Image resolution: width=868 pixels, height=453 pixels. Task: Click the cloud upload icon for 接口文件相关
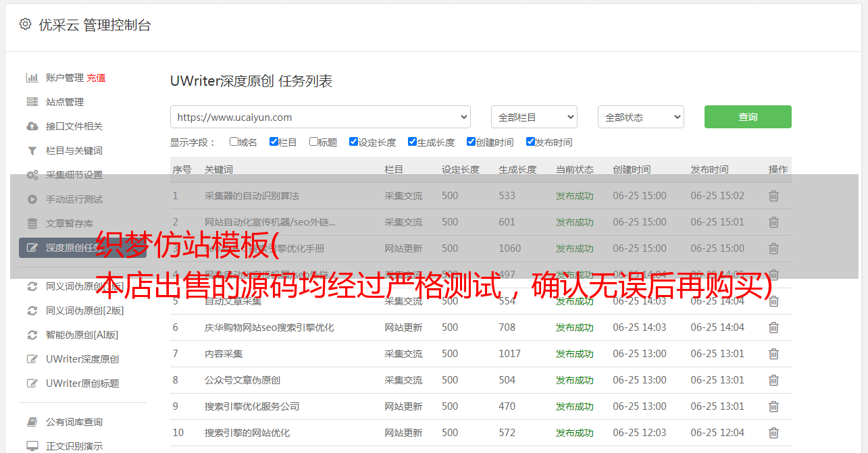tap(32, 126)
